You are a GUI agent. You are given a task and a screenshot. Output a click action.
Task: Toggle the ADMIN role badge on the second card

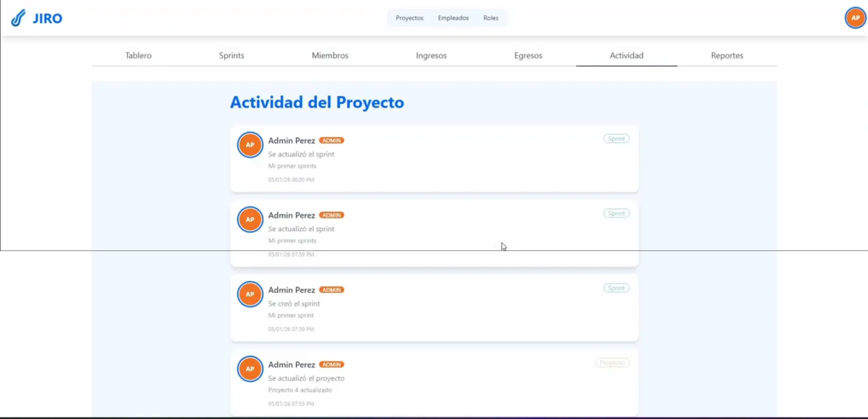(332, 215)
